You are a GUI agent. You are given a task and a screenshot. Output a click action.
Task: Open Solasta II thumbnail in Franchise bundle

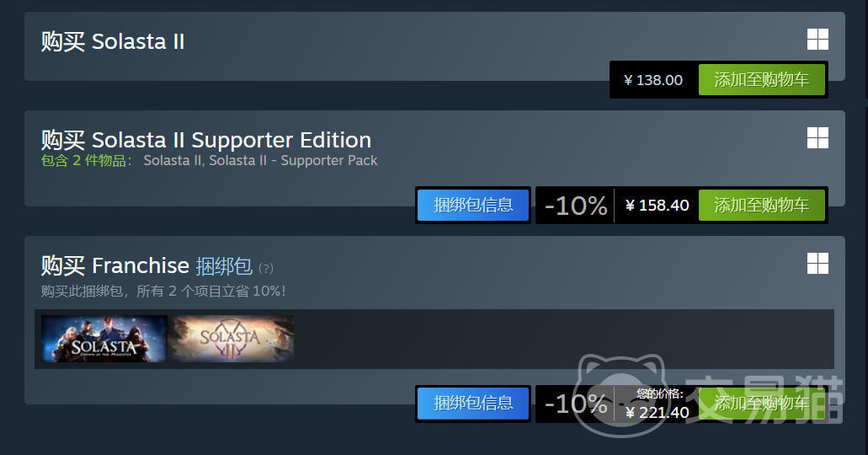tap(231, 339)
